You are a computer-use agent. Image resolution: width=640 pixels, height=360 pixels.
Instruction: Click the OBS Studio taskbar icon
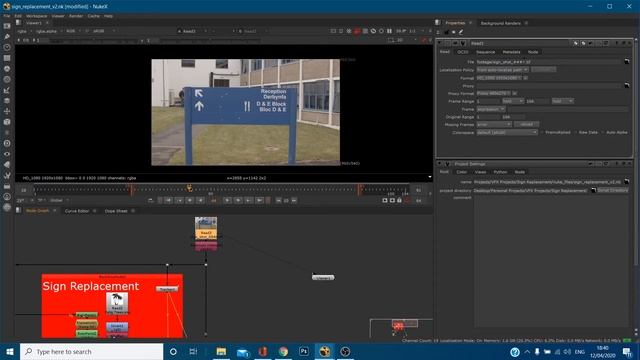[345, 351]
